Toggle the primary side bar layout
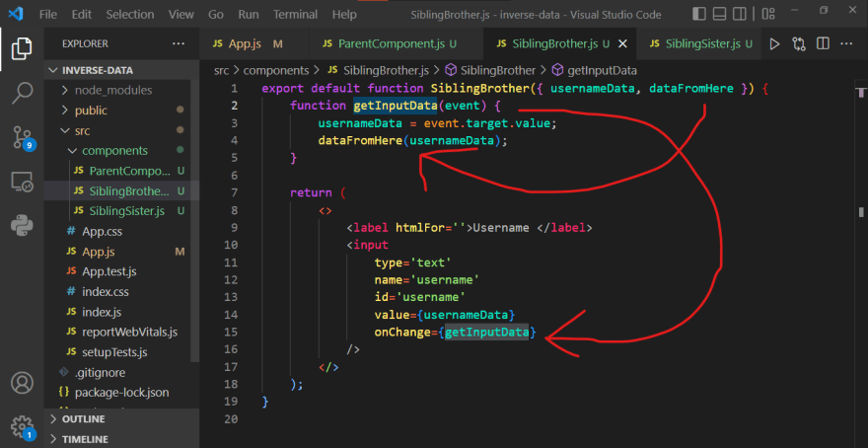 (699, 14)
